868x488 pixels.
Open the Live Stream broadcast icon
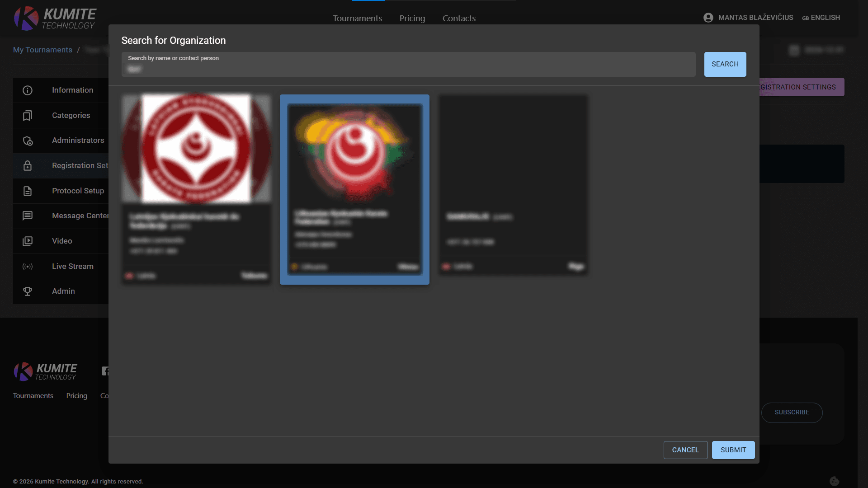coord(28,266)
